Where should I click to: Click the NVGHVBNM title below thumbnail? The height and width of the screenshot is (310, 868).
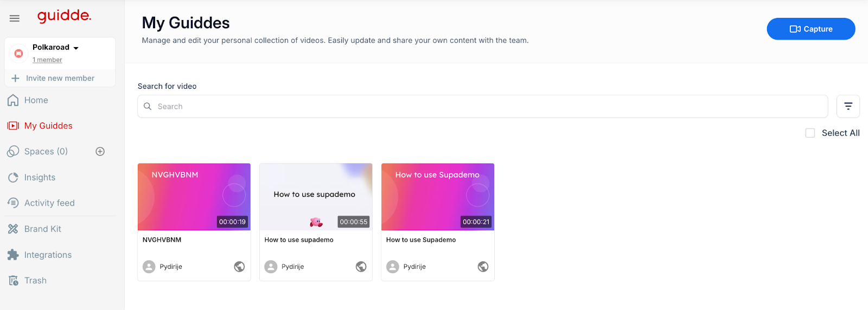(x=162, y=240)
